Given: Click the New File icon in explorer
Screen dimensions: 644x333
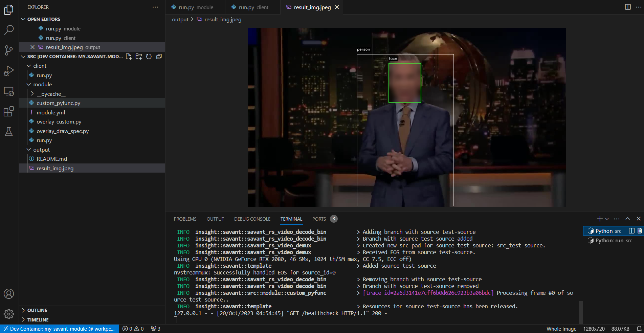Looking at the screenshot, I should click(x=129, y=57).
